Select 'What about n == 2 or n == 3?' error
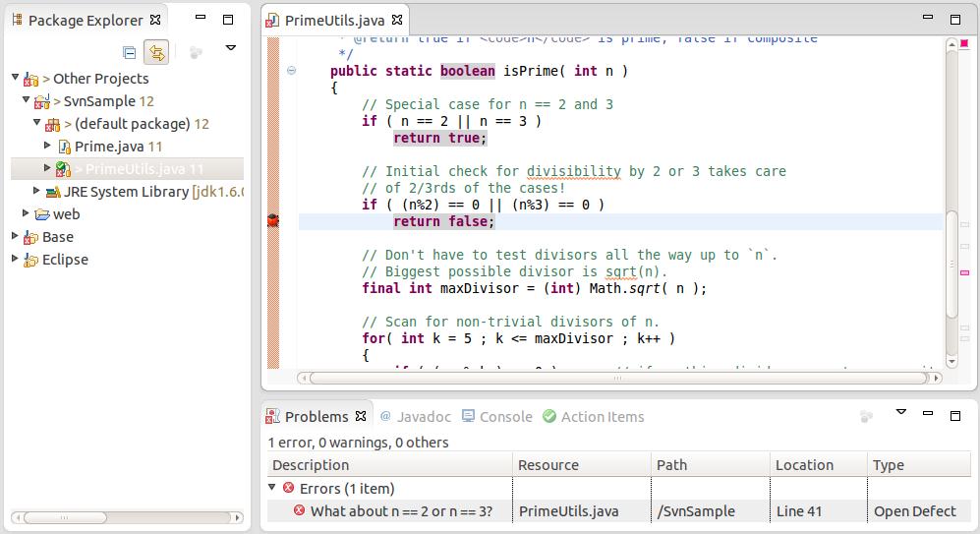This screenshot has width=980, height=534. pos(401,510)
